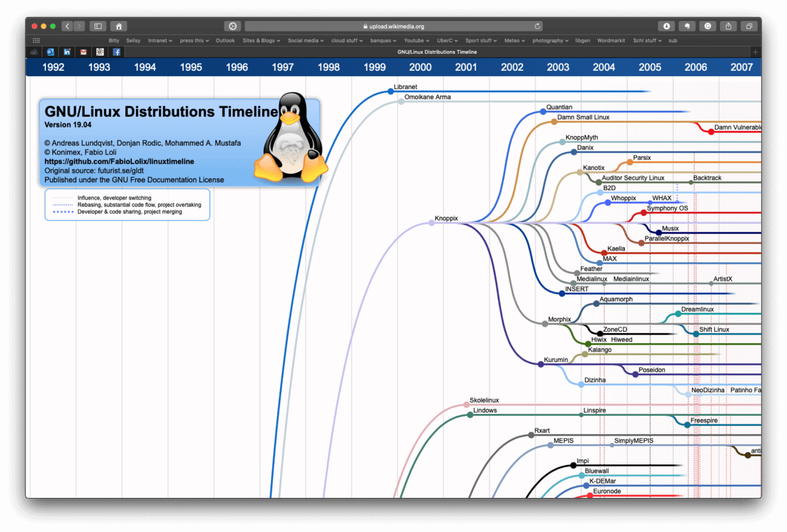
Task: Open the libgen bookmark
Action: point(582,41)
